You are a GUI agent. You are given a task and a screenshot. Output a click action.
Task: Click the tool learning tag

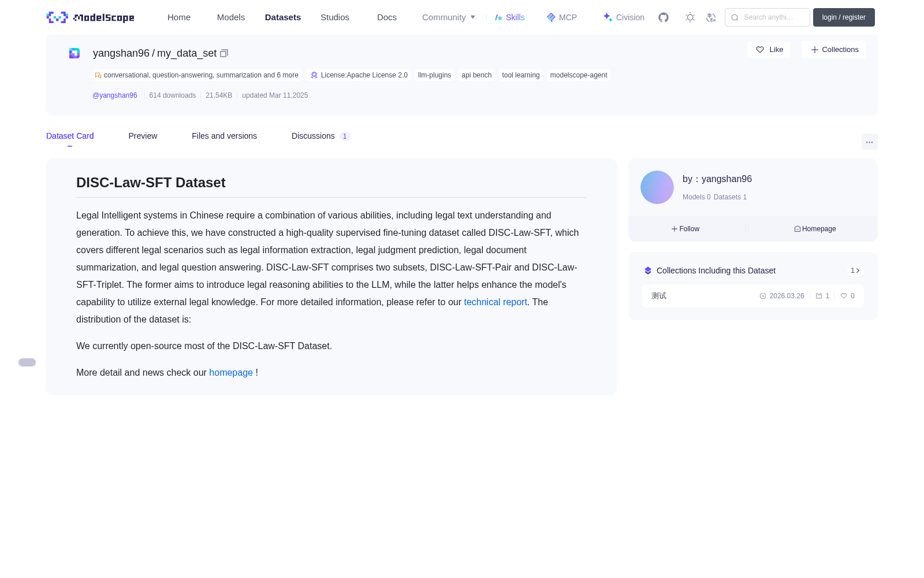(x=521, y=75)
